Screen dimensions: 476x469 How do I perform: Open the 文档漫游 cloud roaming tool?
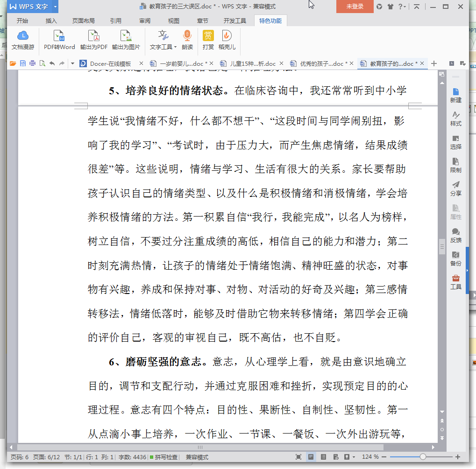coord(23,40)
